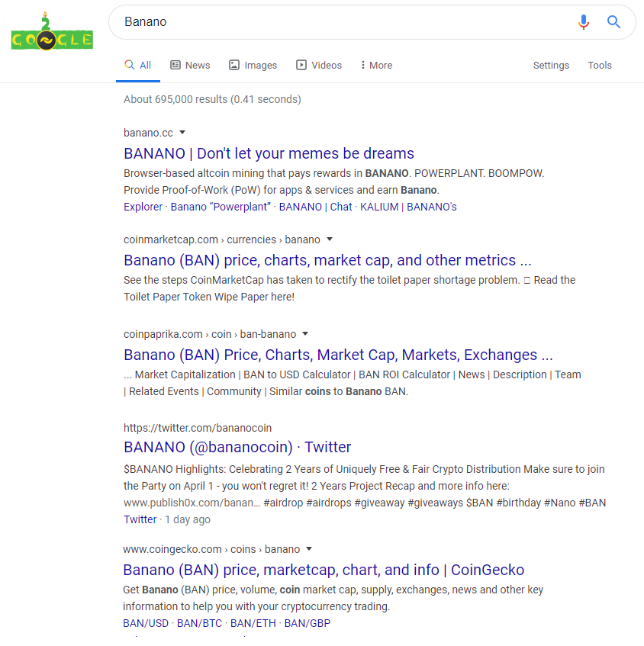Click the coinpaprika.com breadcrumb URL
The image size is (644, 646).
(210, 334)
